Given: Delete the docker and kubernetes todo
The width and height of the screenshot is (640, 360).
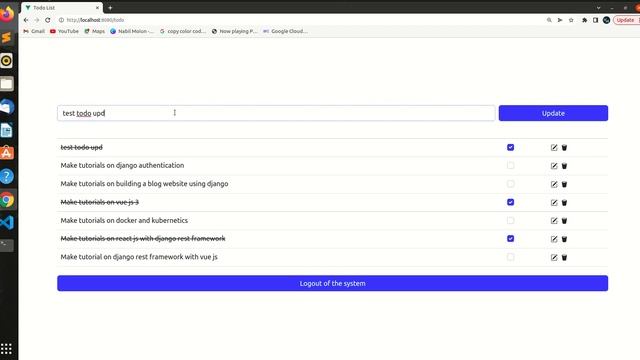Looking at the screenshot, I should tap(564, 221).
